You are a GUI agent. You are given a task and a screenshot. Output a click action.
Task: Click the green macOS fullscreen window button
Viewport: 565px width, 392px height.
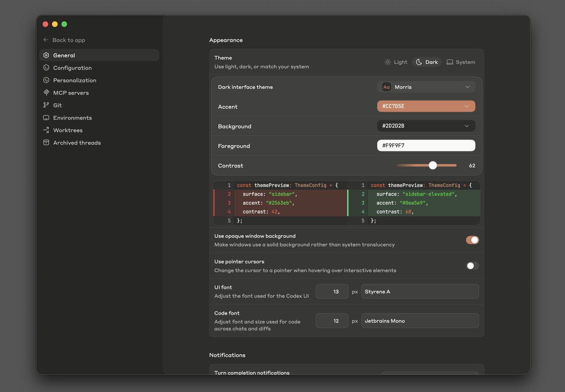64,24
